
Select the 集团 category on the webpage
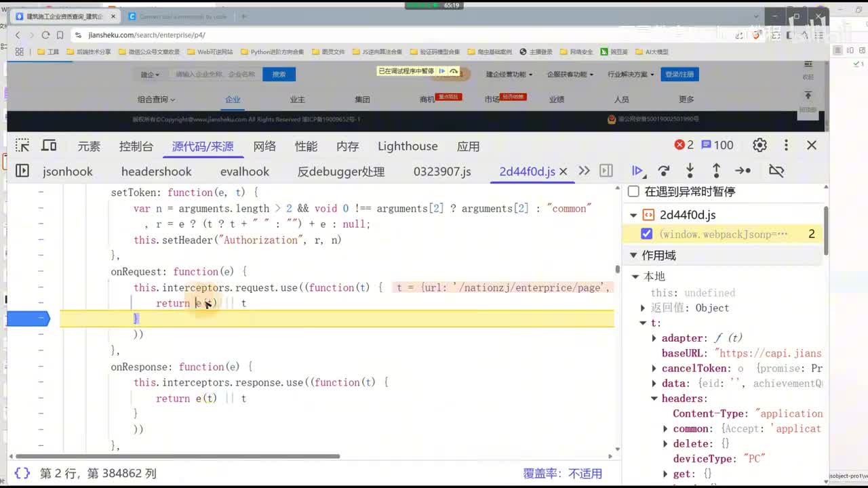[363, 100]
